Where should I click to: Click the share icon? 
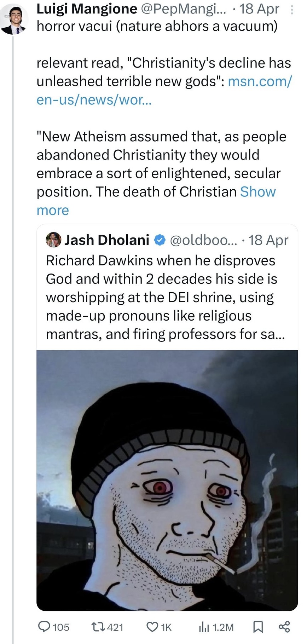pyautogui.click(x=284, y=627)
